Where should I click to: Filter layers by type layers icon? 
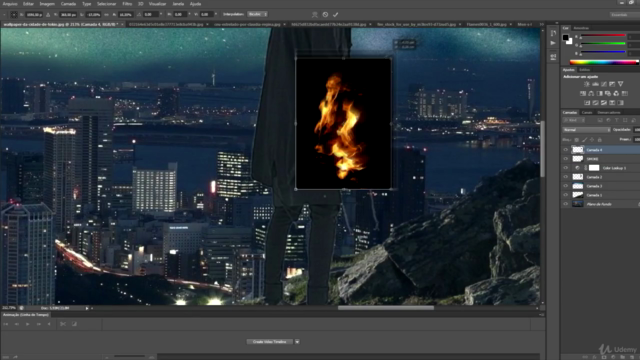pos(617,120)
